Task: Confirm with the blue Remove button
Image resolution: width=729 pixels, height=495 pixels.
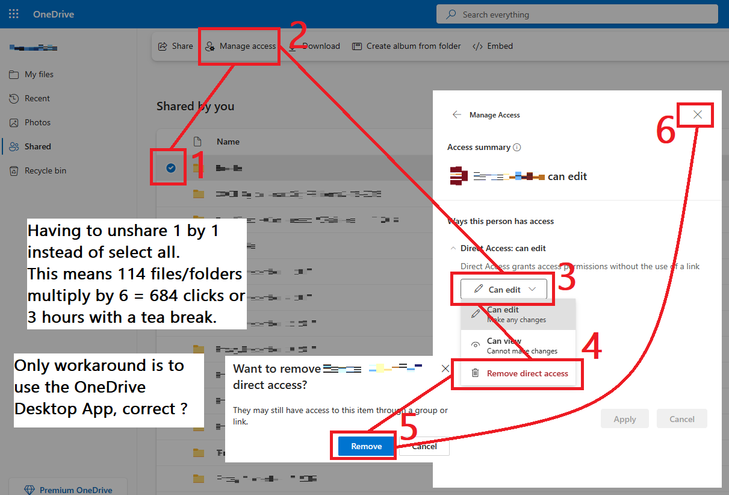Action: [366, 446]
